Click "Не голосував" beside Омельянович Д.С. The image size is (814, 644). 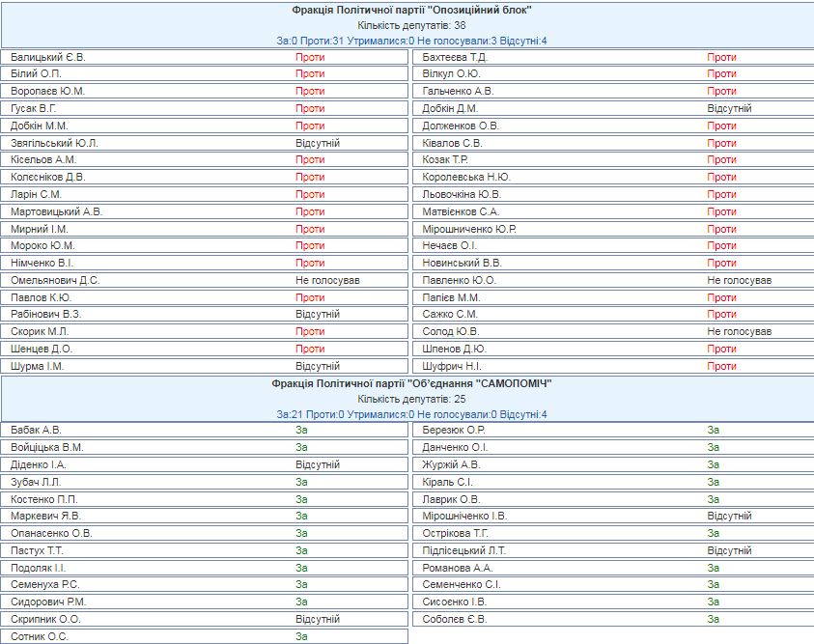tap(327, 280)
